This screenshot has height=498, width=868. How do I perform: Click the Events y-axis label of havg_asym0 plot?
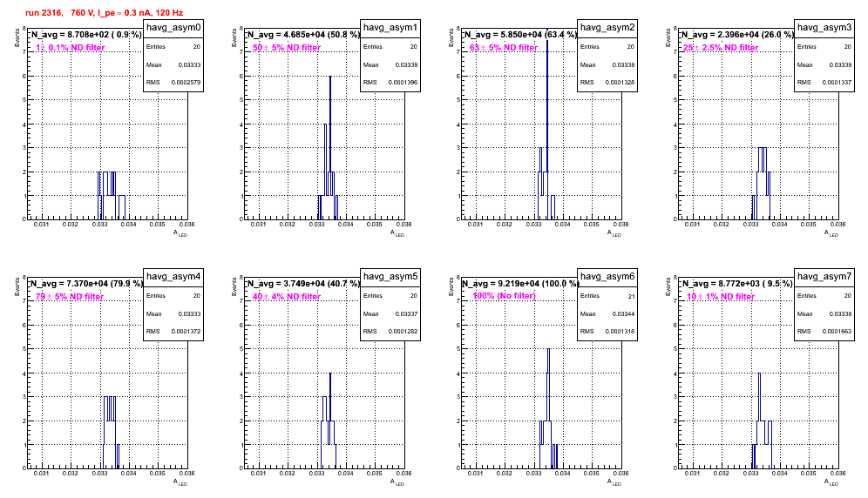tap(17, 37)
